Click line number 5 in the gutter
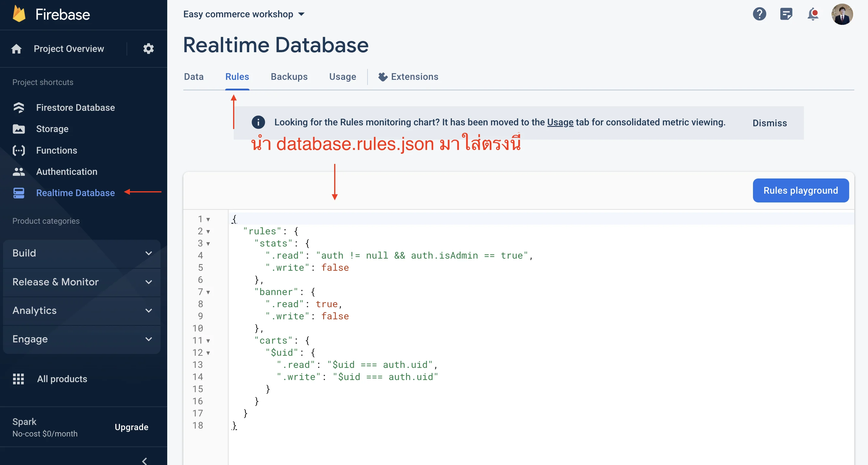This screenshot has height=465, width=868. (201, 267)
